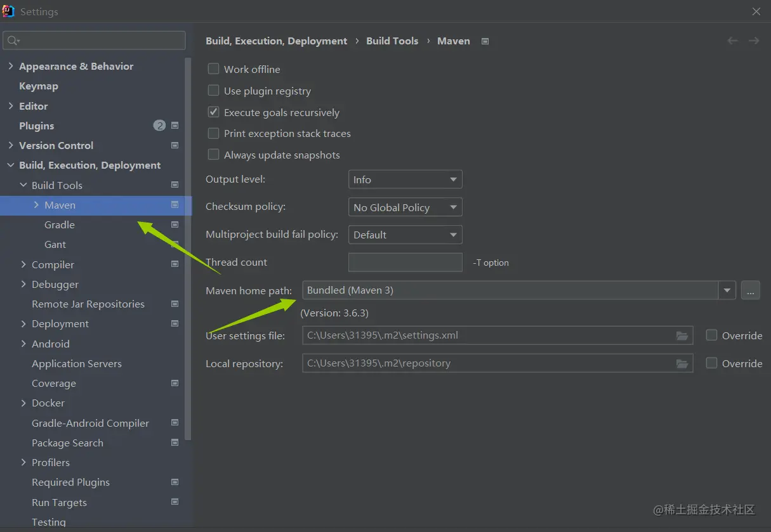Click the Thread count input field

pos(405,263)
